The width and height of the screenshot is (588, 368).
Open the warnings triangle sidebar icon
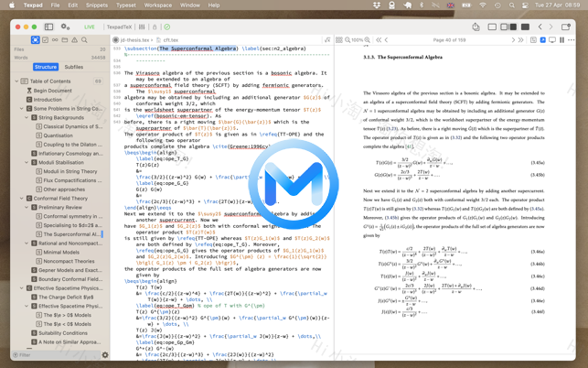click(75, 39)
